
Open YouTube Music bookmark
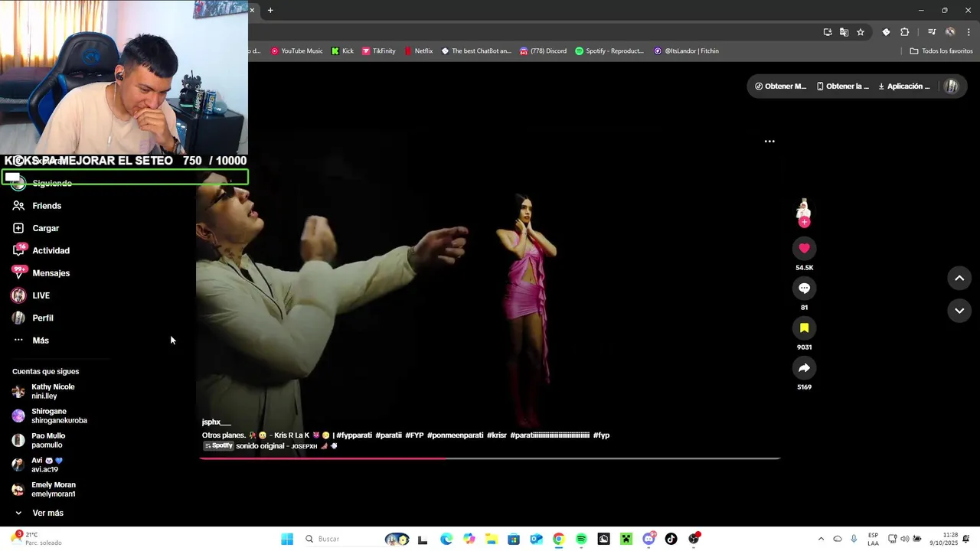296,51
